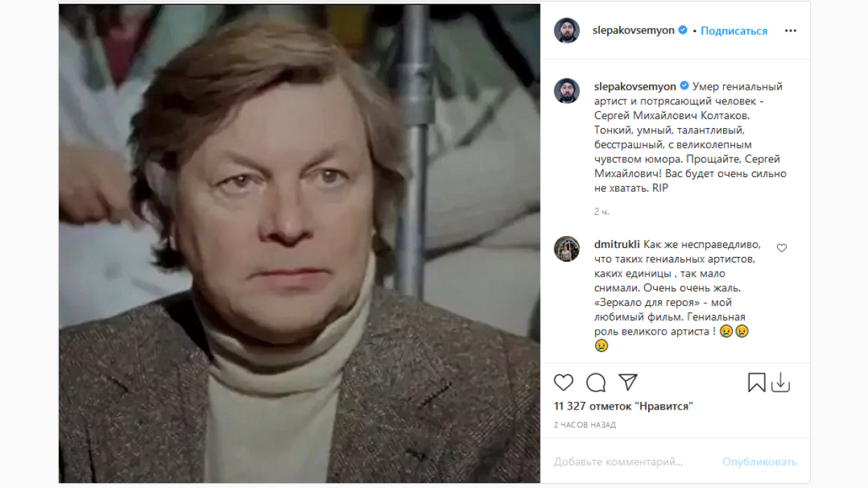Click the download arrow icon
868x488 pixels.
pos(780,382)
